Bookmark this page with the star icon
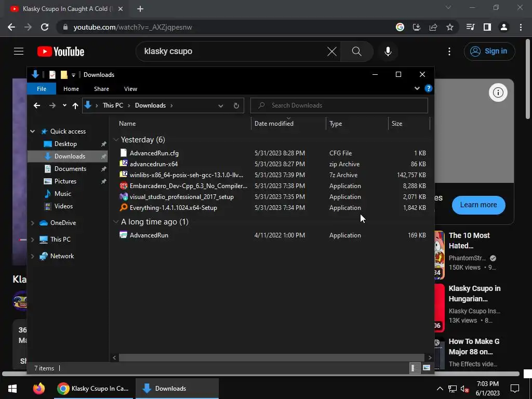Viewport: 532px width, 399px height. coord(450,27)
